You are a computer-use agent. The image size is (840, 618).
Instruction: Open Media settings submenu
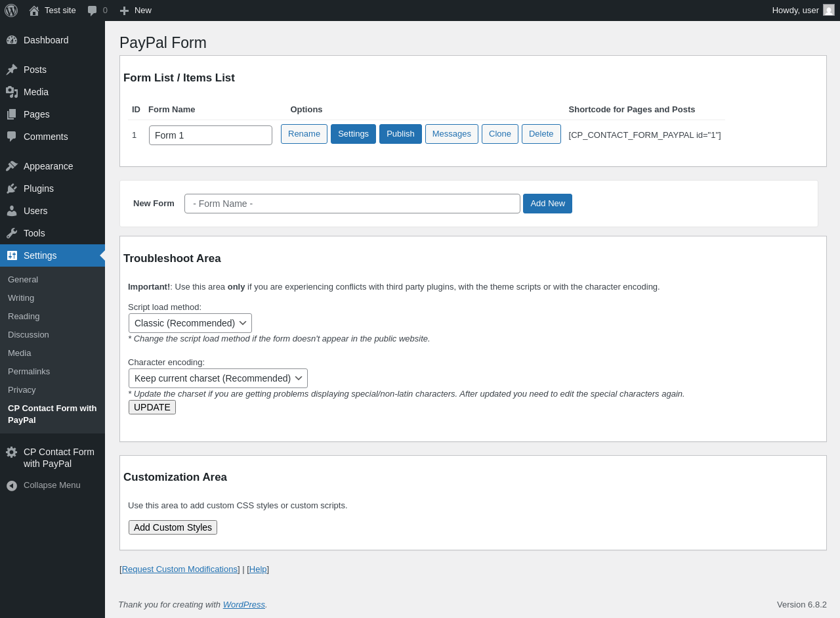20,353
